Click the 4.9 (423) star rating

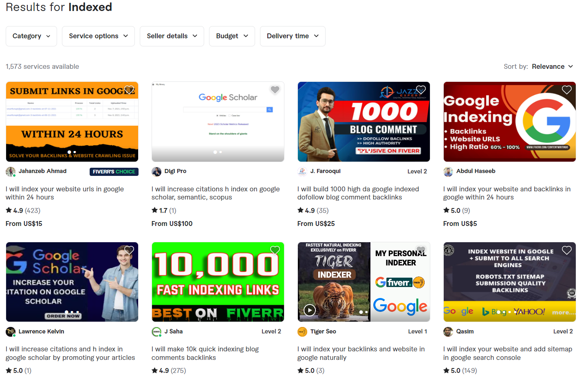(23, 210)
